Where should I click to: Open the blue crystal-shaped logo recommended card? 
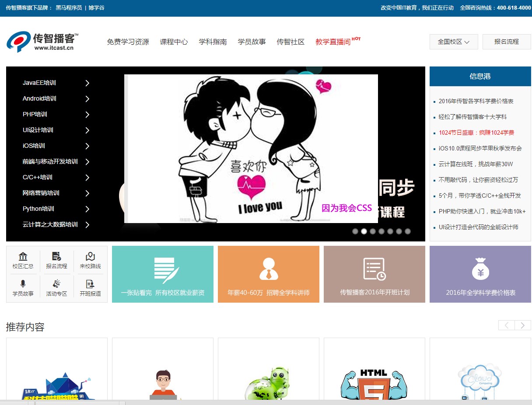click(57, 369)
